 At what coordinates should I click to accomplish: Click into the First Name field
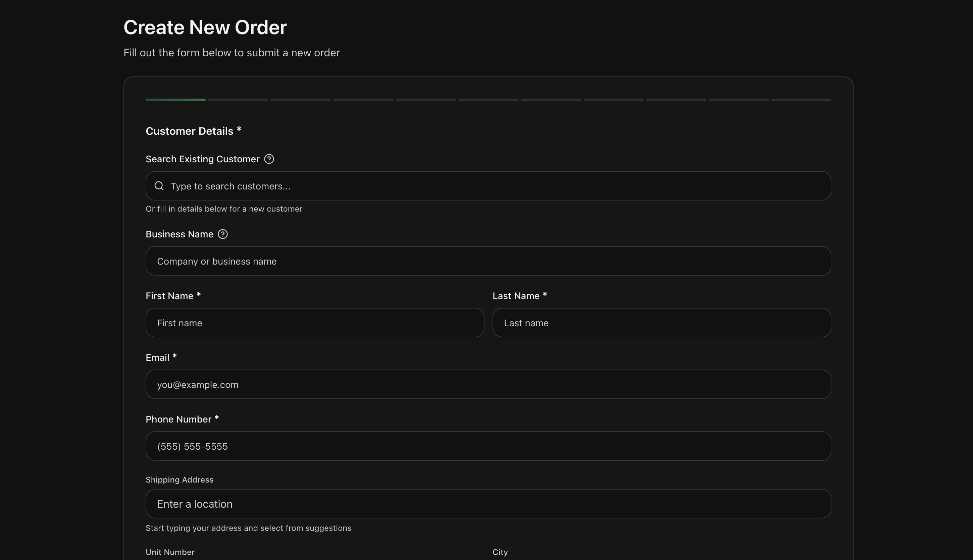pos(314,323)
